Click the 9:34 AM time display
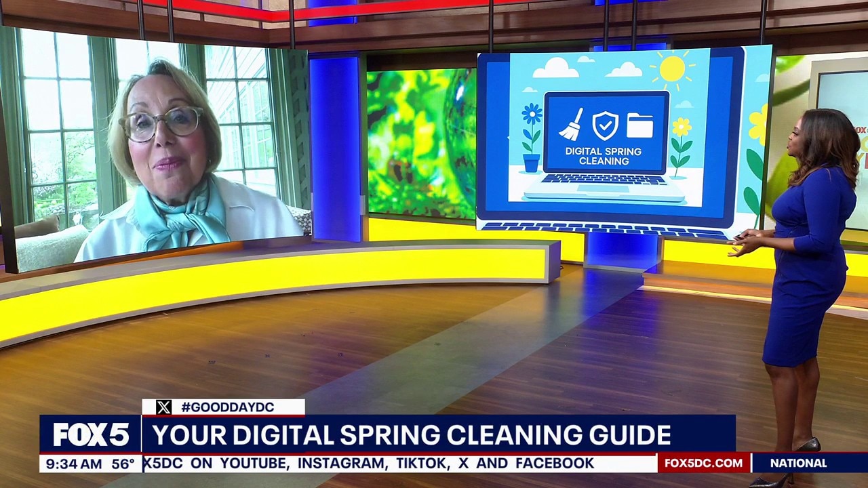The height and width of the screenshot is (488, 868). point(71,464)
